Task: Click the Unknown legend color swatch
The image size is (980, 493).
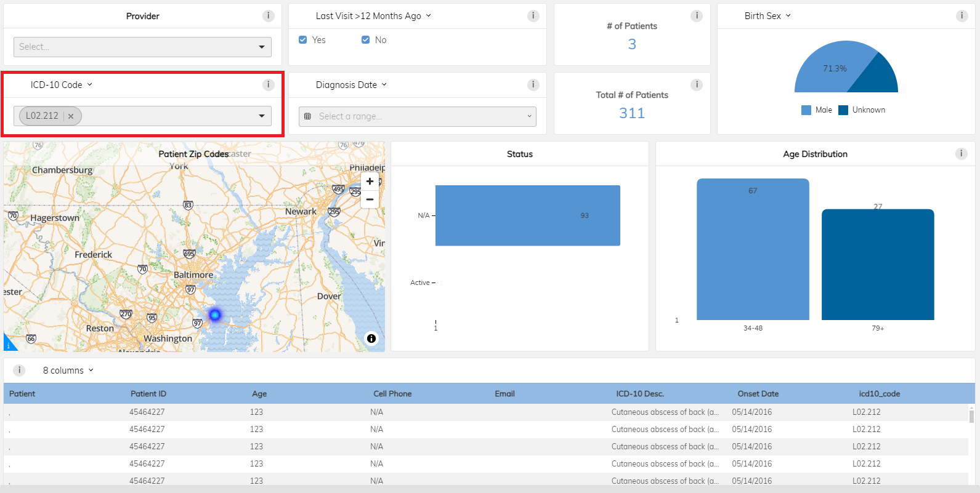Action: (x=843, y=110)
